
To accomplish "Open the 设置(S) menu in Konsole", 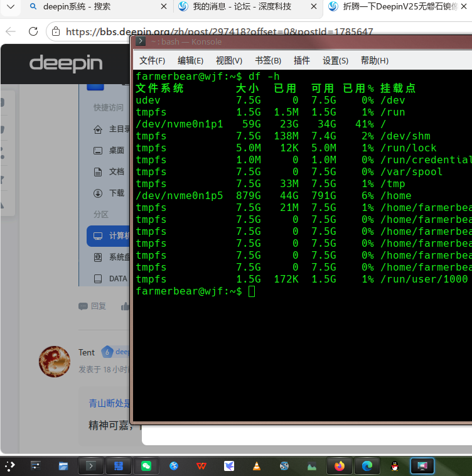I will pos(335,61).
